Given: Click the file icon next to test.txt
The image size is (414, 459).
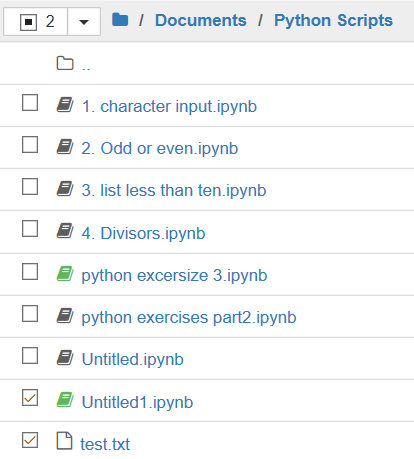Looking at the screenshot, I should pyautogui.click(x=64, y=441).
